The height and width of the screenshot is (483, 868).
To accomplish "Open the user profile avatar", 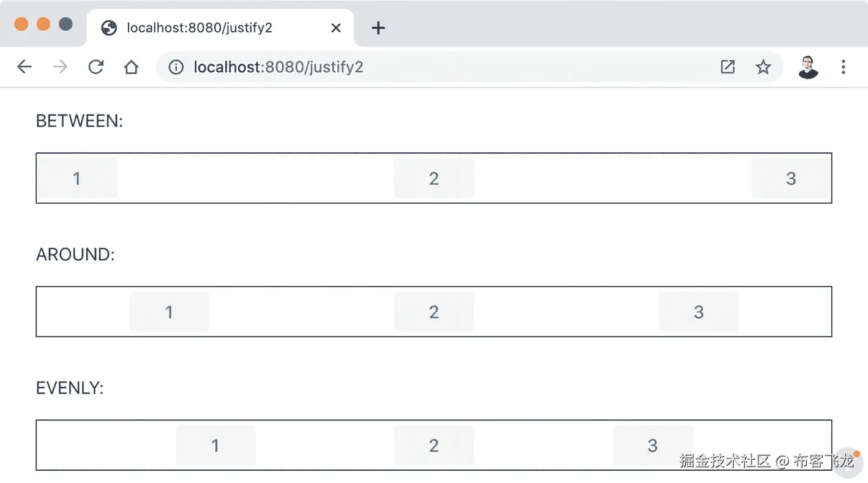I will click(x=808, y=67).
